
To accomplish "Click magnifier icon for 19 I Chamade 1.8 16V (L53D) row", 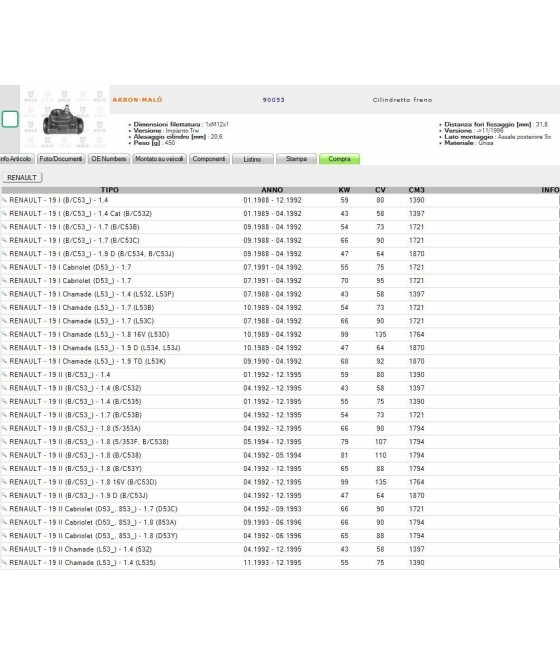I will [4, 334].
